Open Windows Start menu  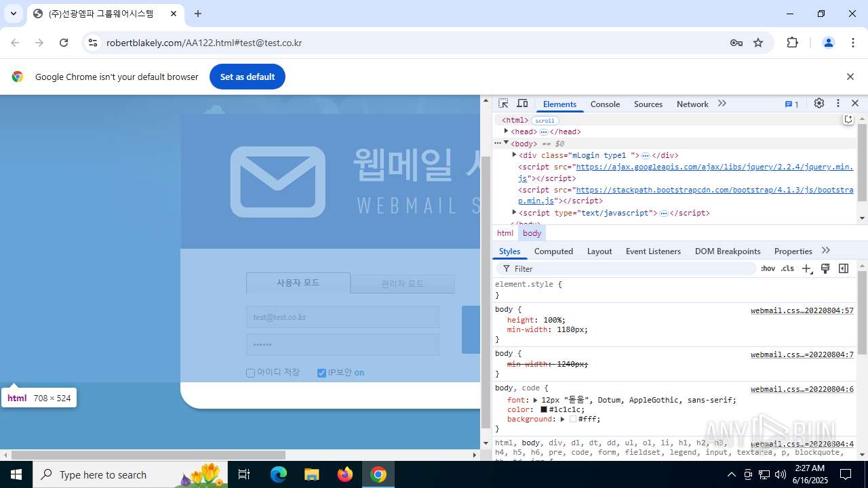point(16,474)
